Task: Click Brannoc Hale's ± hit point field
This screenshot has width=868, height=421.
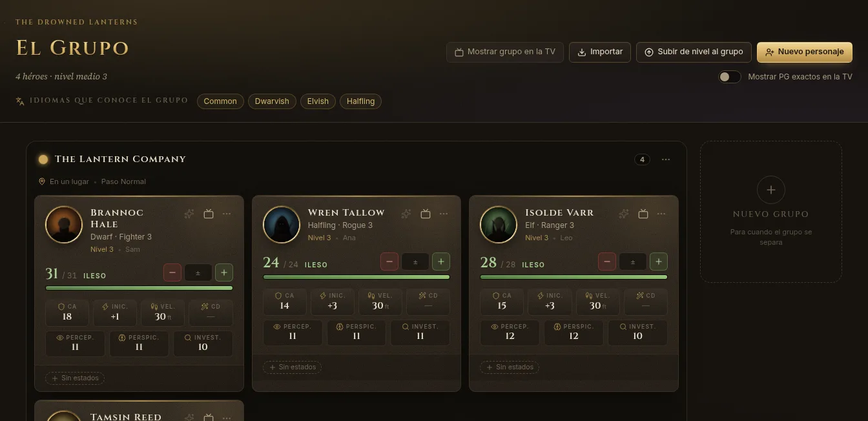Action: pos(198,272)
